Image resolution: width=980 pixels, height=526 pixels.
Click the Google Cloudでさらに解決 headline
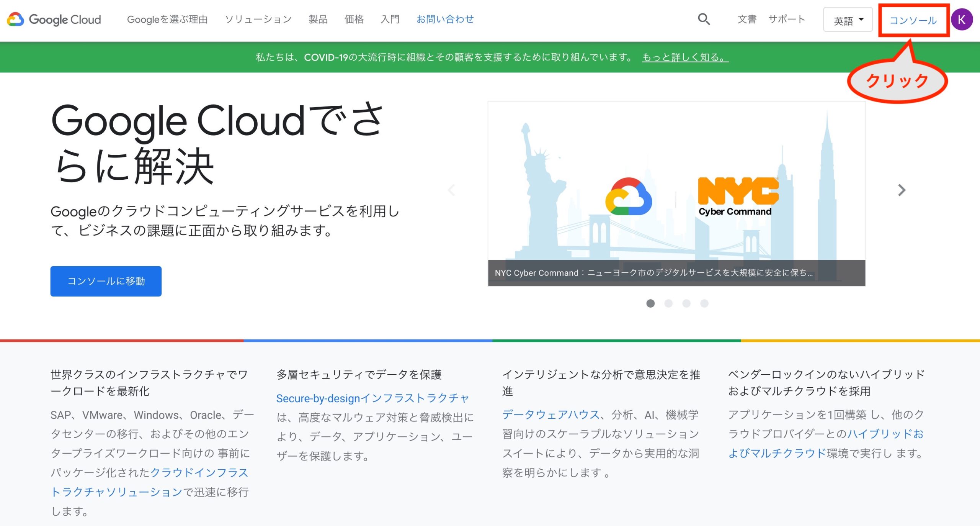pos(217,144)
